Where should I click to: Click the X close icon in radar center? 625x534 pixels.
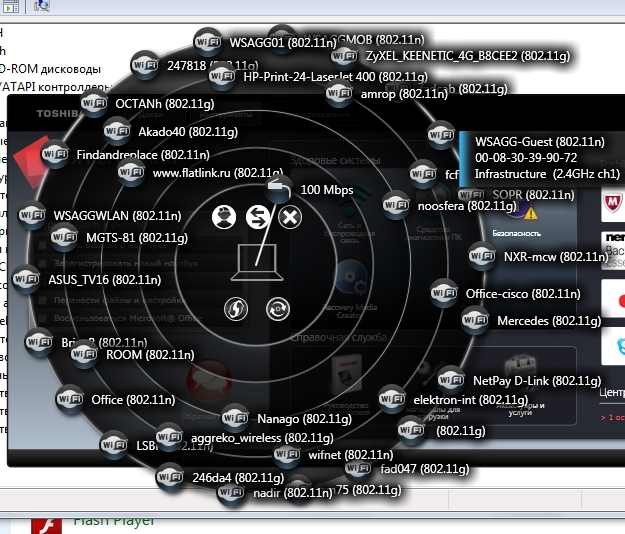click(x=290, y=217)
